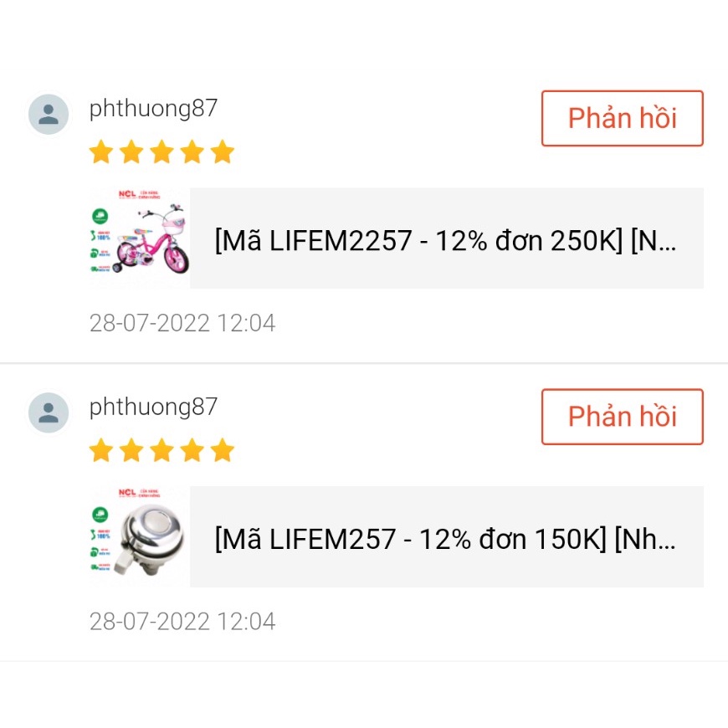
Task: Click the timestamp under the pink bicycle review
Action: tap(182, 323)
